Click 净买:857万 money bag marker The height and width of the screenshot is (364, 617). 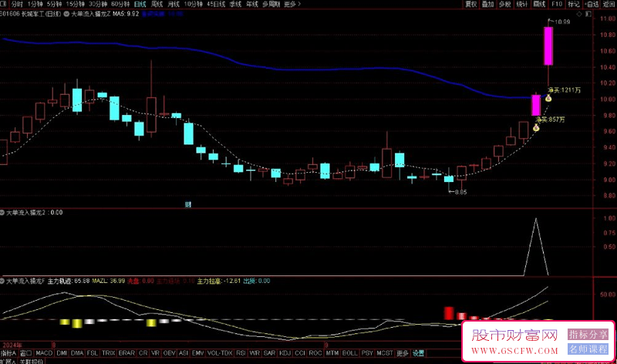coord(536,127)
